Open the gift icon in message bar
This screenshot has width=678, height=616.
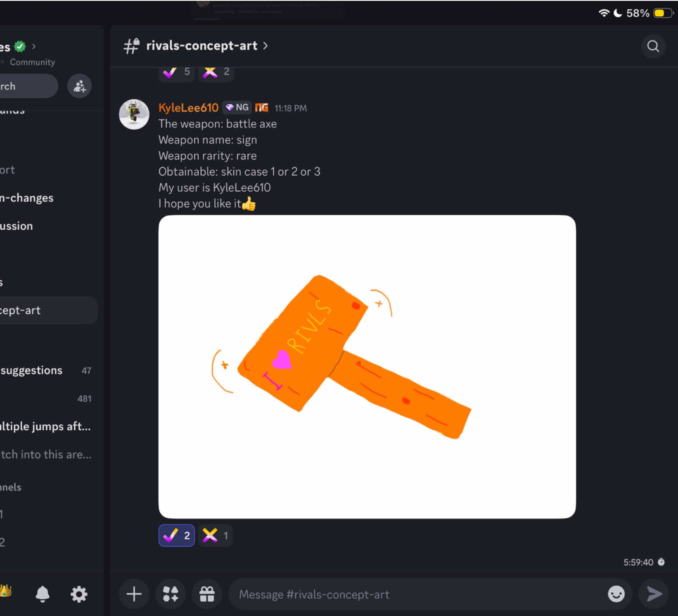(207, 594)
